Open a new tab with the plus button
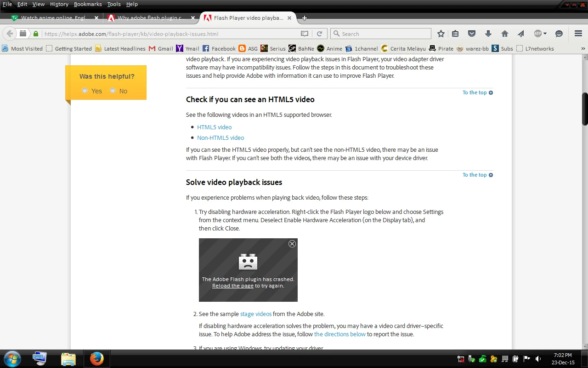This screenshot has height=368, width=588. pyautogui.click(x=304, y=18)
